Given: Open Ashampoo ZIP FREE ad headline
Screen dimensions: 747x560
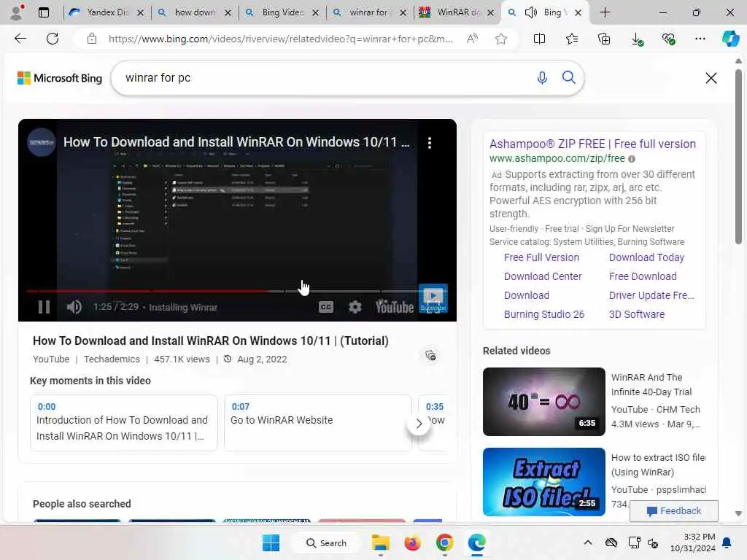Looking at the screenshot, I should point(592,144).
